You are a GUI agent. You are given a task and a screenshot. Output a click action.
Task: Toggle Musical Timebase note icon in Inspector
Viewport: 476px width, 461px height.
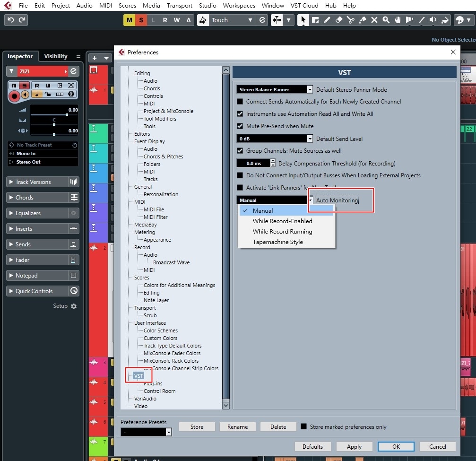[x=37, y=94]
